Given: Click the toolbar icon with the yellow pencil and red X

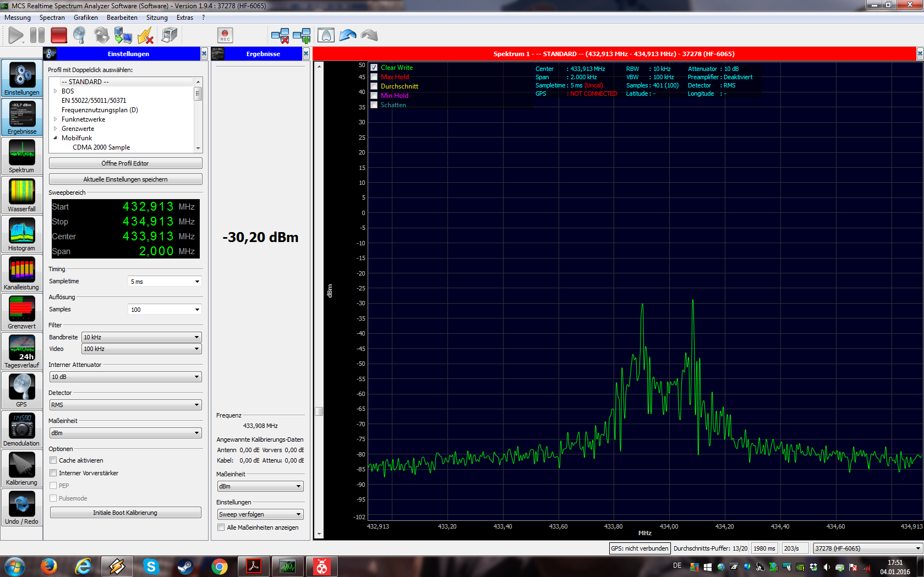Looking at the screenshot, I should point(146,36).
